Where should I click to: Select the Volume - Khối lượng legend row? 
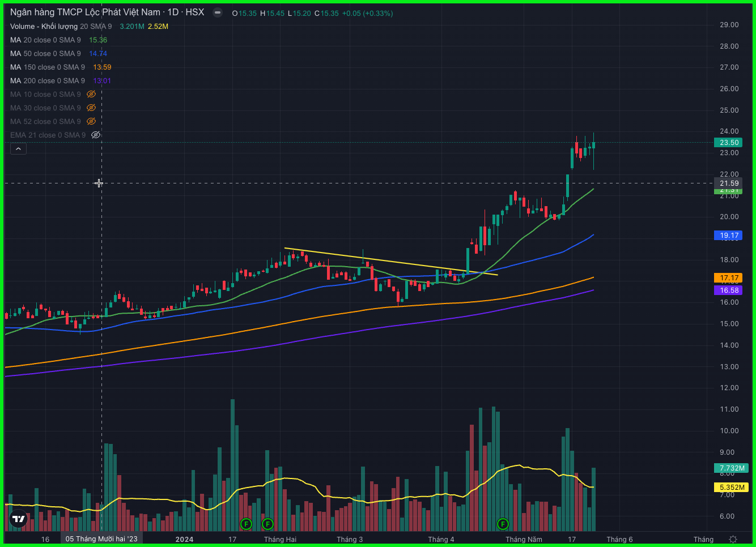[89, 26]
